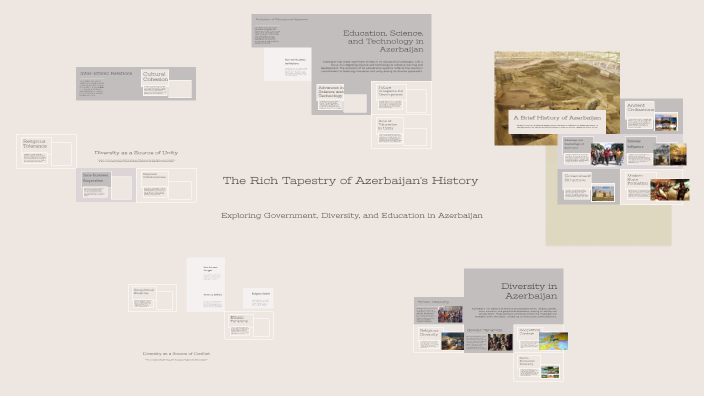Click the 'Ethnic Diversity' label
704x396 pixels.
433,302
